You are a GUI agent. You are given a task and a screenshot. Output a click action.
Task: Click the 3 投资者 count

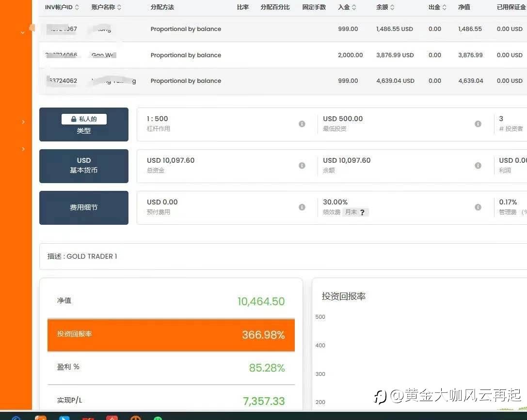[x=501, y=119]
